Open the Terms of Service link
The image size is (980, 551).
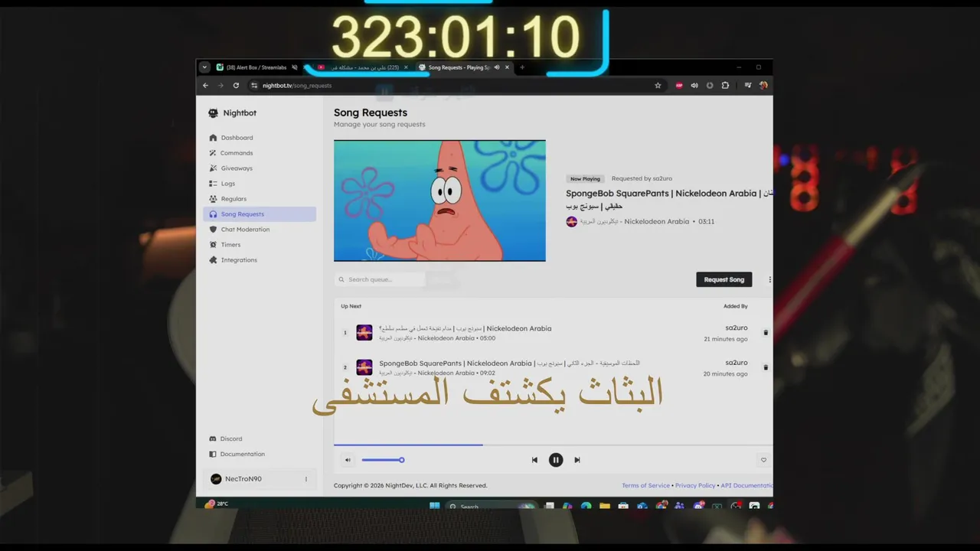645,485
